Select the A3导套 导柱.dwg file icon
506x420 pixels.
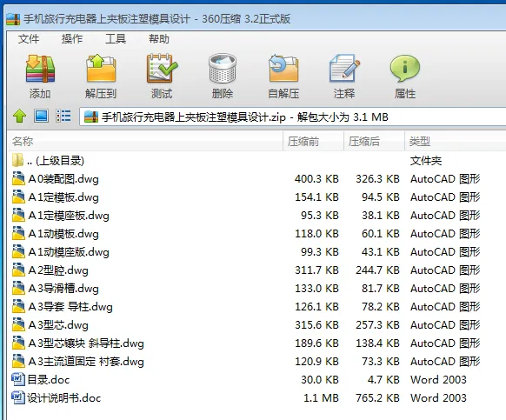tap(18, 306)
